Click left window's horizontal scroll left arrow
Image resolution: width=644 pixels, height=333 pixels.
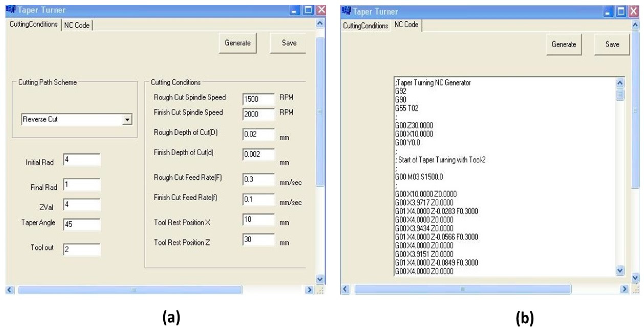pos(9,290)
